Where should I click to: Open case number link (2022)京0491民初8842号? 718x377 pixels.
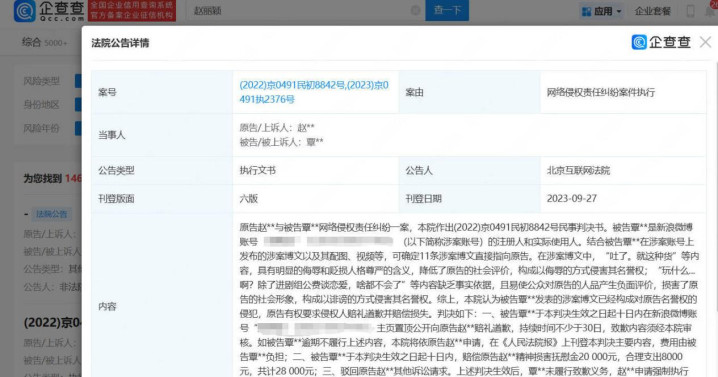coord(292,85)
